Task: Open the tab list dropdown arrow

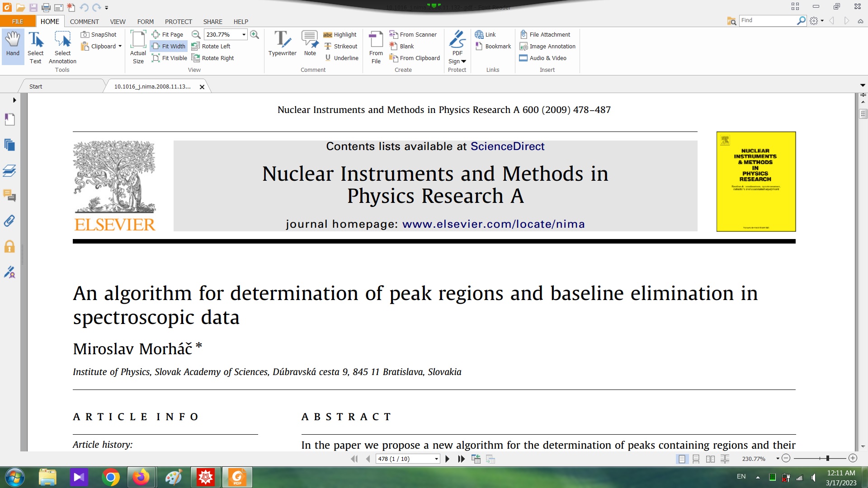Action: point(863,85)
